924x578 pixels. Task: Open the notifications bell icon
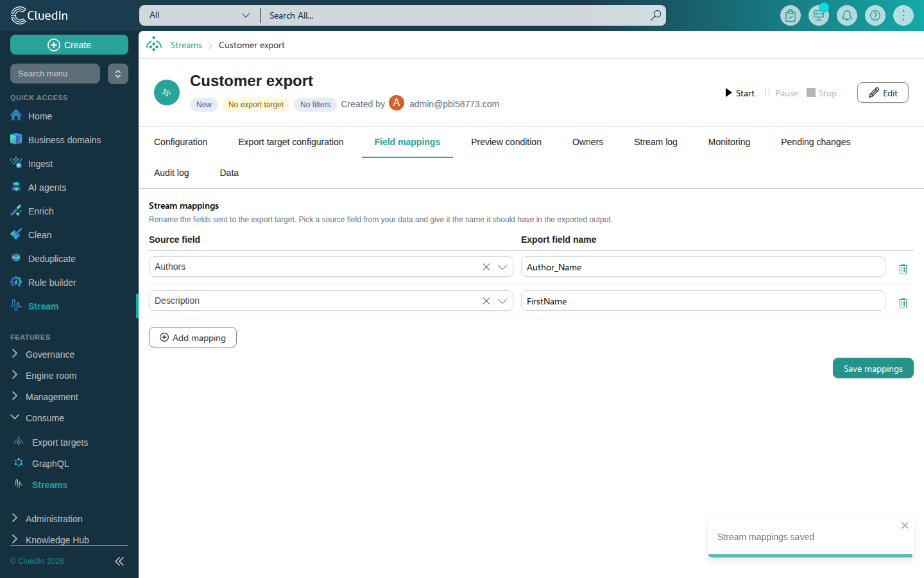[847, 15]
